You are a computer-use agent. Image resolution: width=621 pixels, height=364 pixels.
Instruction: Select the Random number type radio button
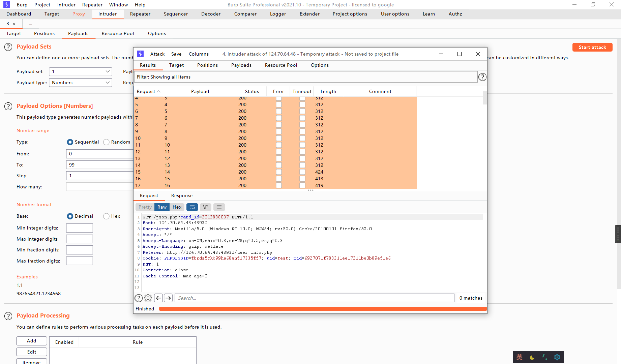106,142
